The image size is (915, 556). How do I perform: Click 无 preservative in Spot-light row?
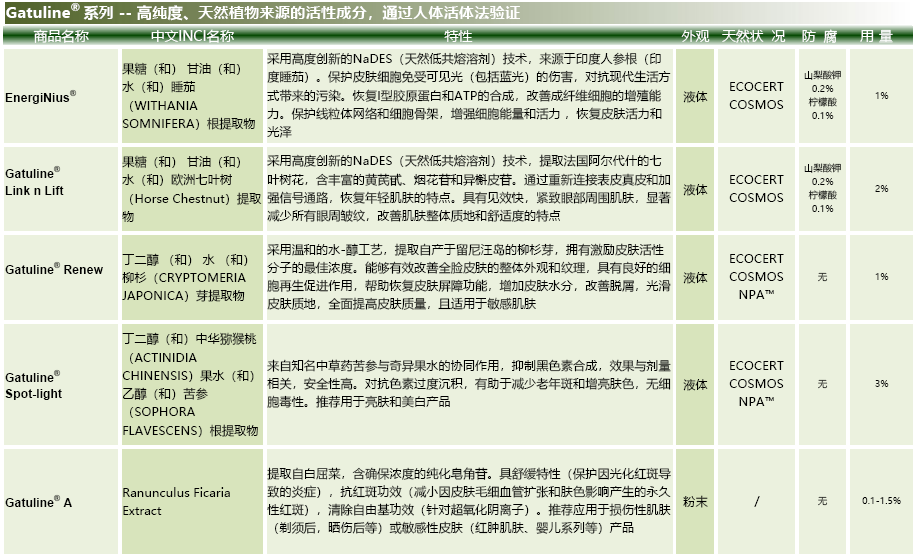pos(822,383)
